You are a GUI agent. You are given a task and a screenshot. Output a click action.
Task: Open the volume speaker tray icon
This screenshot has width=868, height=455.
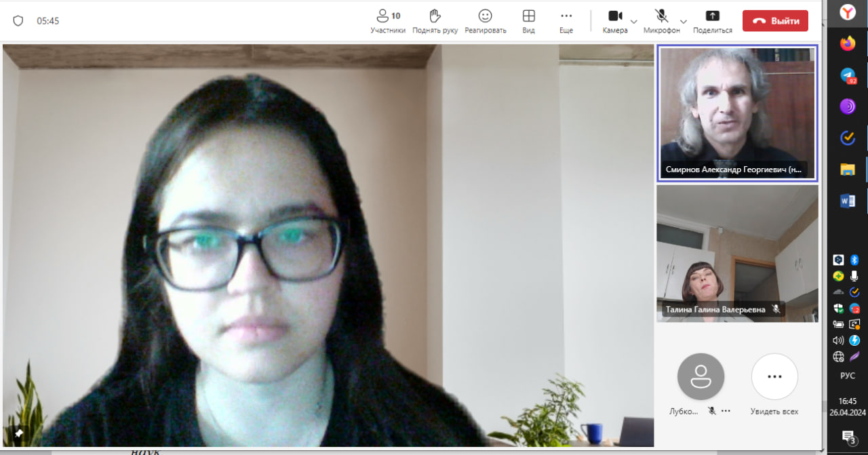click(839, 340)
